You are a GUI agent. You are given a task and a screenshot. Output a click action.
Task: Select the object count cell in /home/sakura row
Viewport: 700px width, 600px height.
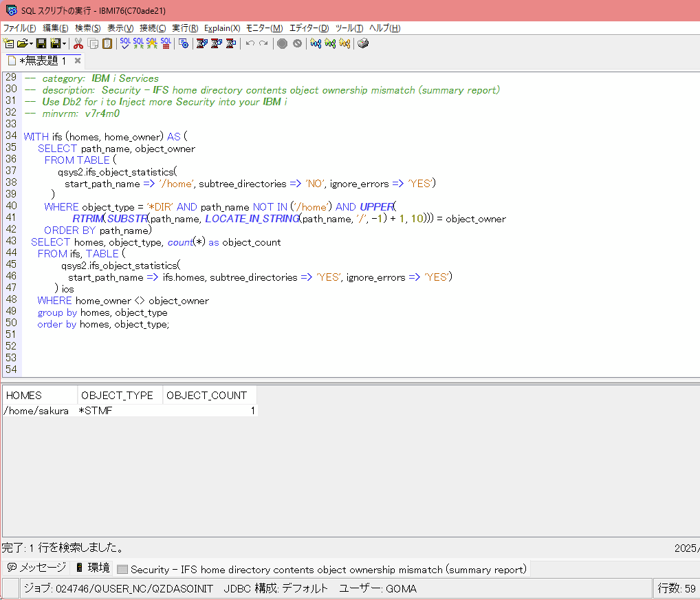click(x=210, y=411)
